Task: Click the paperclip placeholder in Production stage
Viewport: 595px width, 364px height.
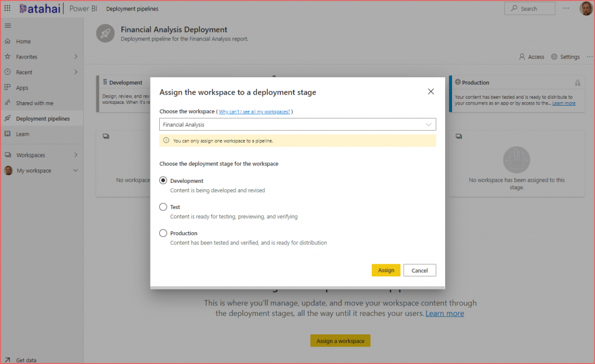Action: click(x=517, y=160)
